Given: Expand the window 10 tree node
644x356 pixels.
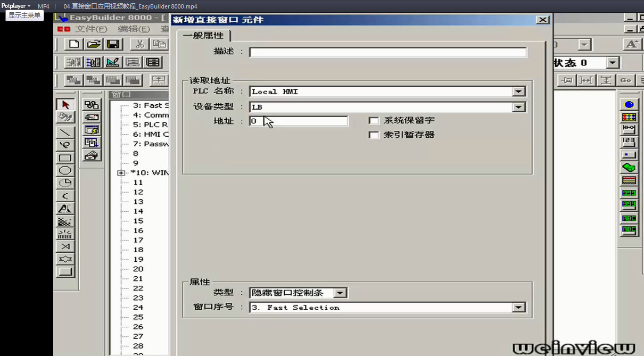Looking at the screenshot, I should tap(121, 173).
